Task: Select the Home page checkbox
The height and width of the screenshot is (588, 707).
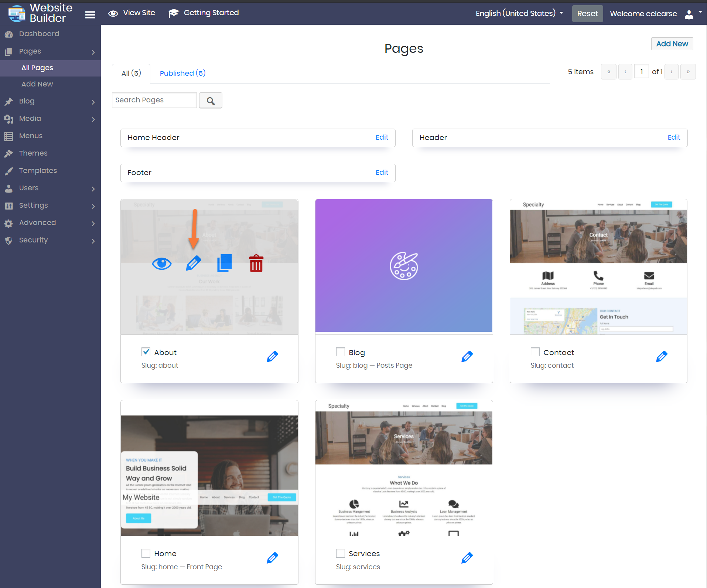Action: tap(146, 553)
